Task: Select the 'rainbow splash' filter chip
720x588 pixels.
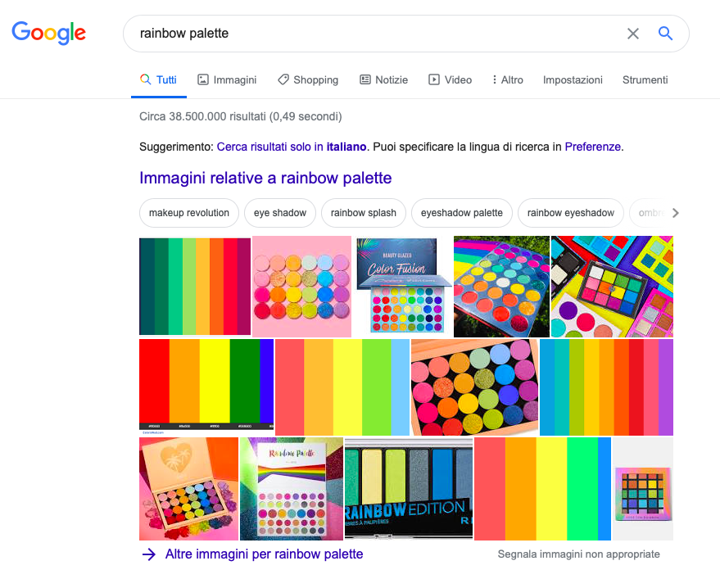Action: (x=363, y=213)
